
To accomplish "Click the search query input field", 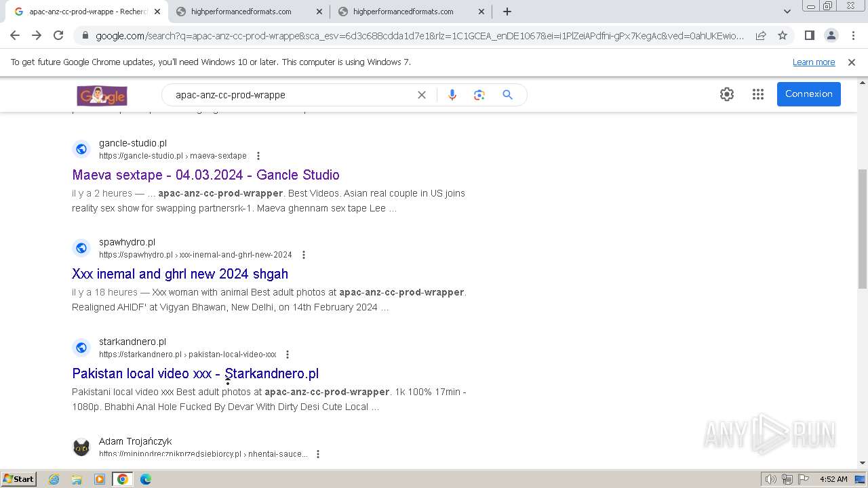I will click(292, 95).
